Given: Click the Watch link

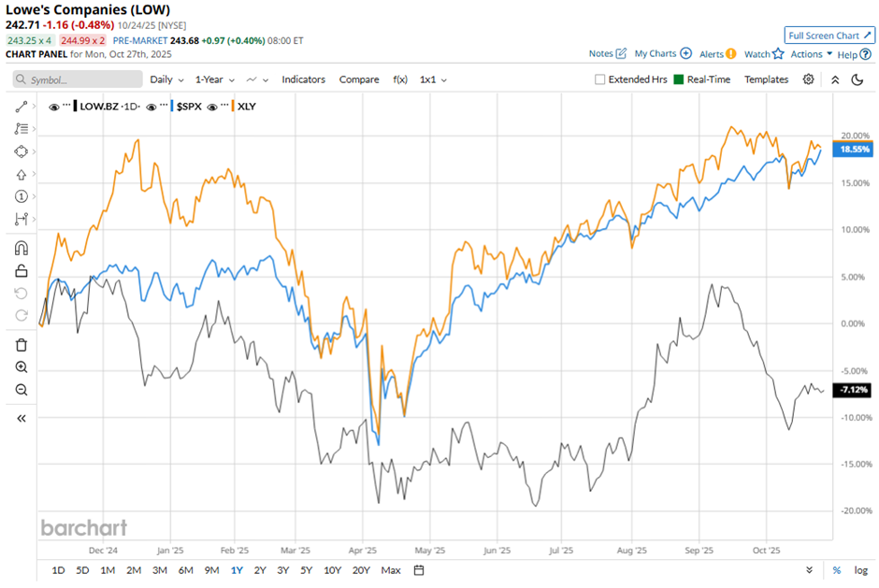Looking at the screenshot, I should 757,54.
